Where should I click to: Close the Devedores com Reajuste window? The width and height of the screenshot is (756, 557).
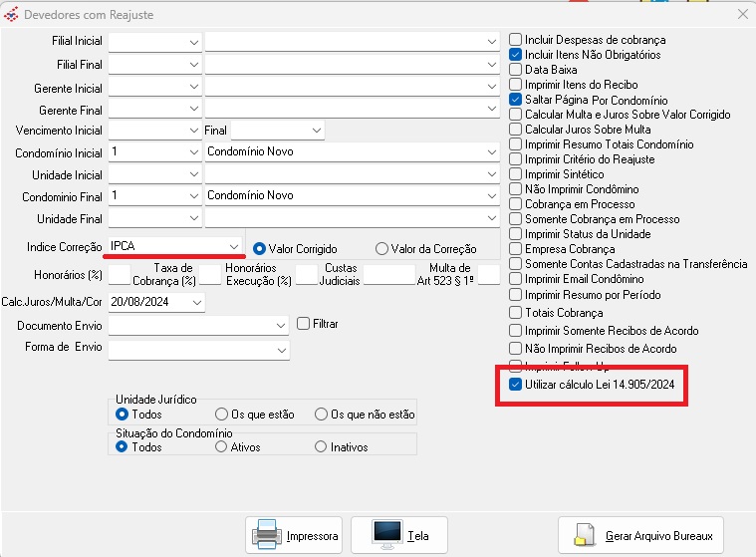[742, 14]
